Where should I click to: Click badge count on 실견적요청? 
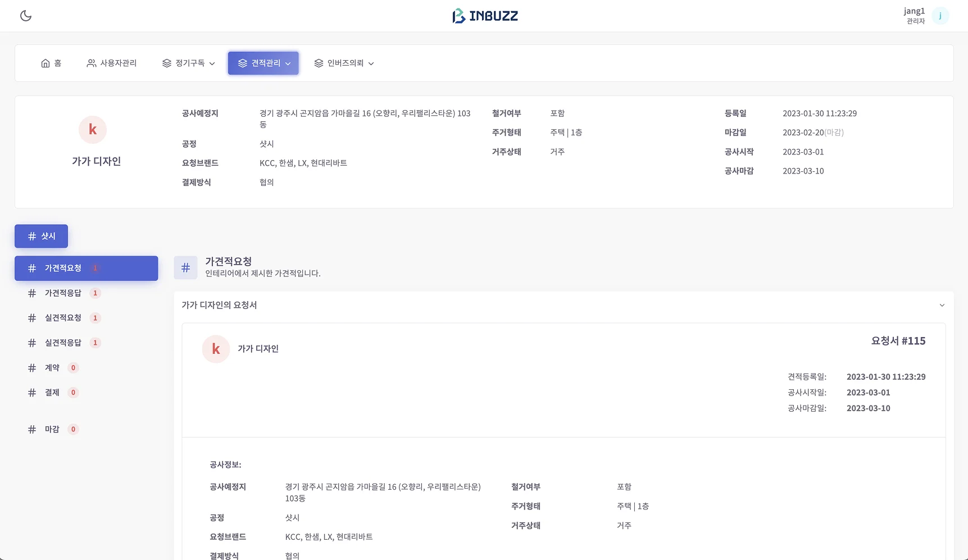pyautogui.click(x=96, y=318)
